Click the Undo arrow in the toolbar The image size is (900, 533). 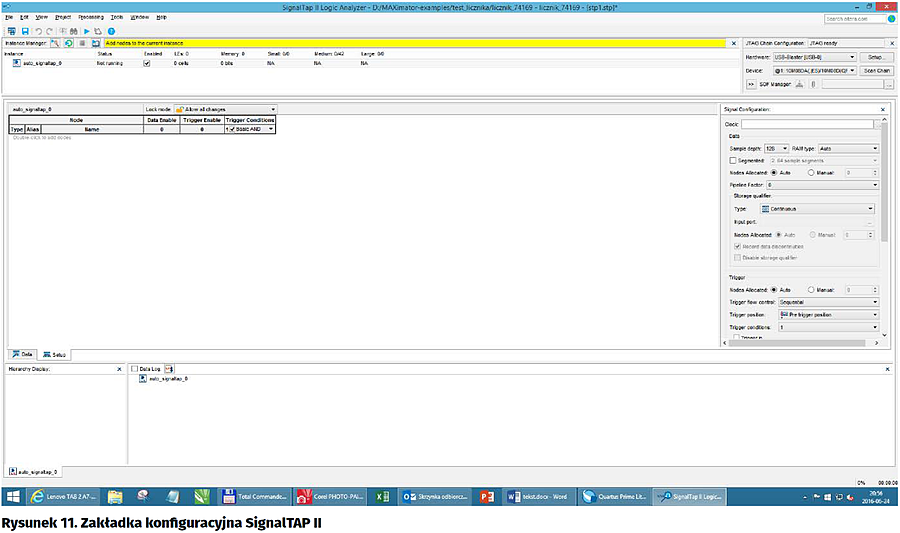[37, 31]
